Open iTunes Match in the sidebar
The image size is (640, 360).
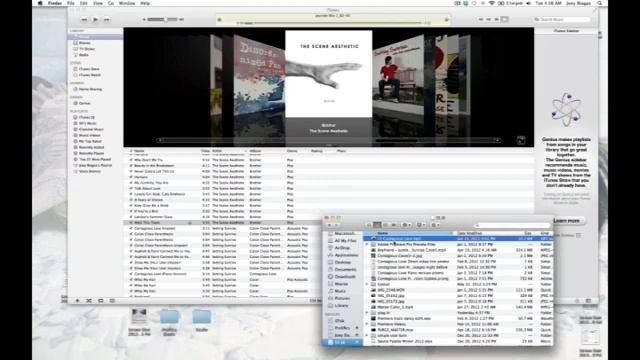[x=90, y=75]
